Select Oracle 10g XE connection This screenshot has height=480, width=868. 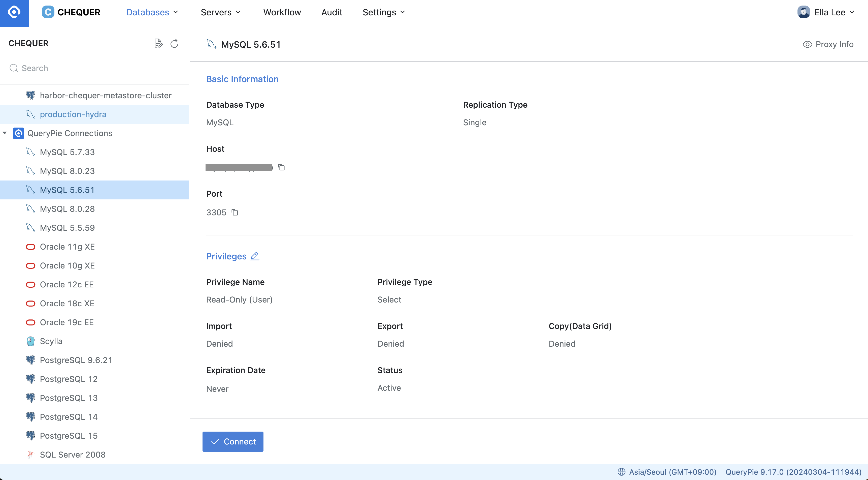click(94, 265)
